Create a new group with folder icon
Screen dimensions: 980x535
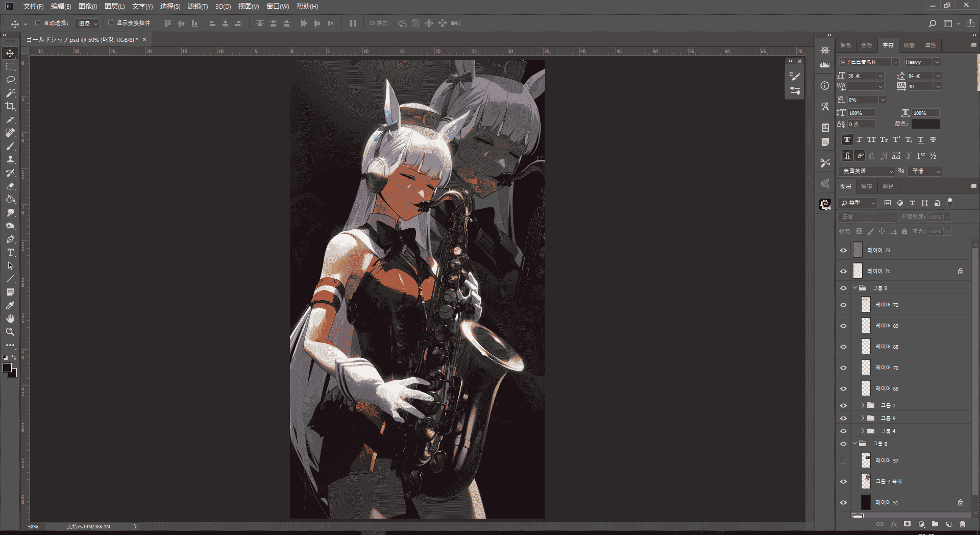pyautogui.click(x=935, y=524)
